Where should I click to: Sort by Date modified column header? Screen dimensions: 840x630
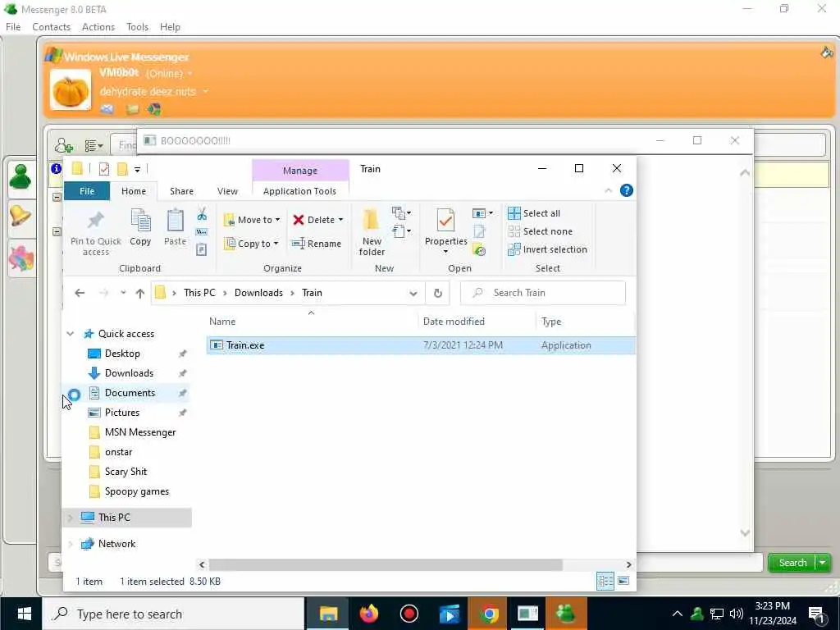[454, 322]
